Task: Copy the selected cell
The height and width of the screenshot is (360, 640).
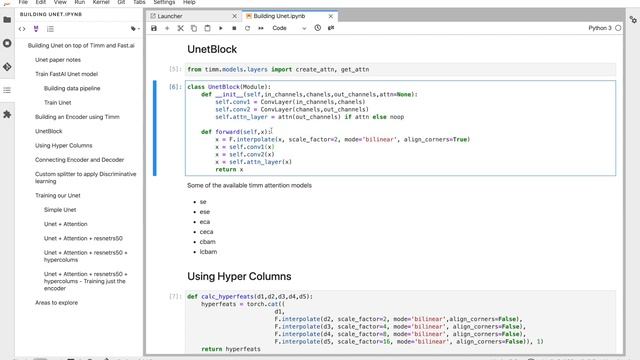Action: [x=194, y=28]
